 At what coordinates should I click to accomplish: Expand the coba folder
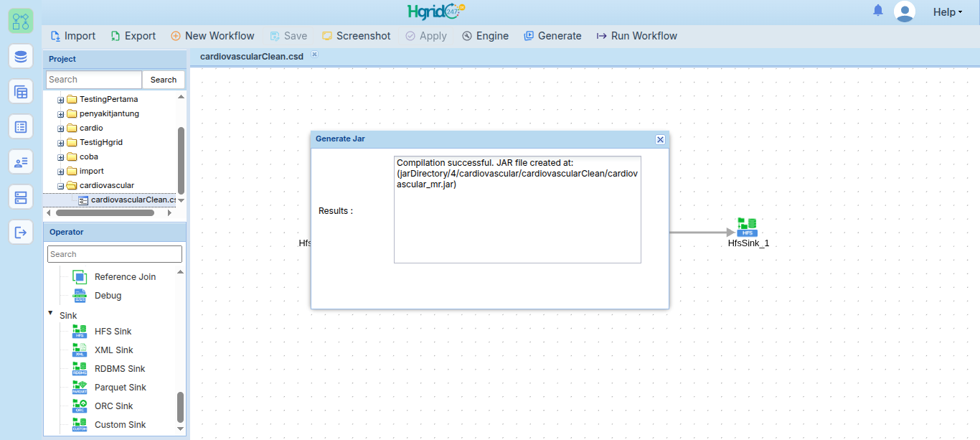tap(61, 157)
